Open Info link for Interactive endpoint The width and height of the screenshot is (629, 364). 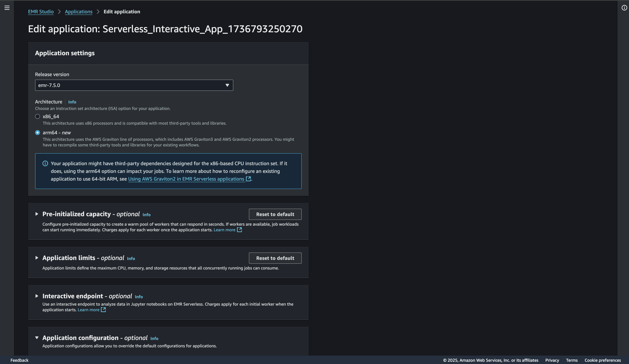(x=139, y=297)
